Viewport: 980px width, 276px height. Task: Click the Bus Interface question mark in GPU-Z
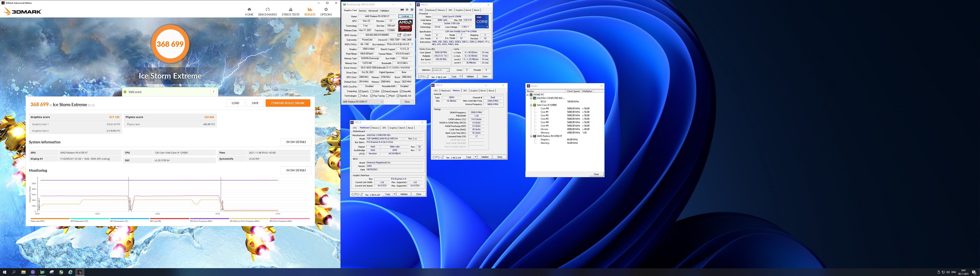(x=412, y=44)
